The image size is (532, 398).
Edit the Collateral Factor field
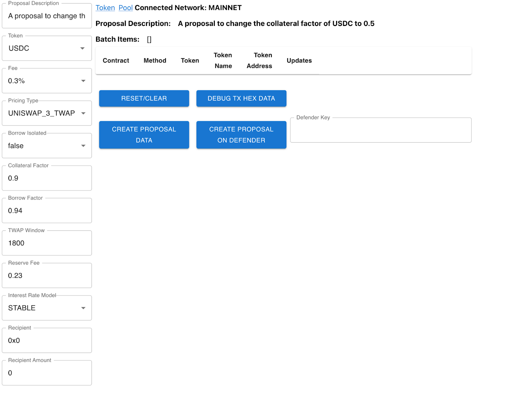(47, 178)
